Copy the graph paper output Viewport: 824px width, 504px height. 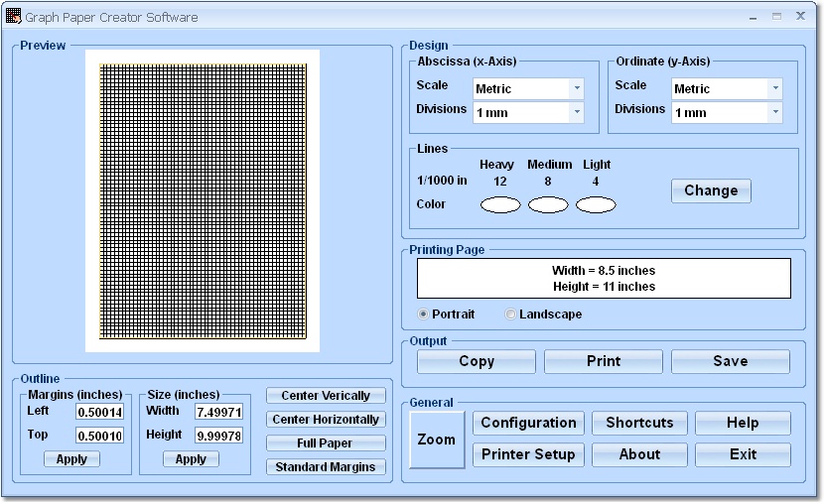click(x=477, y=361)
